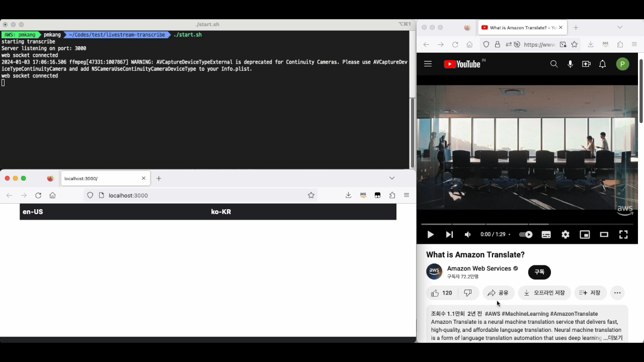This screenshot has width=644, height=362.
Task: Click the padlock site info icon
Action: 498,45
